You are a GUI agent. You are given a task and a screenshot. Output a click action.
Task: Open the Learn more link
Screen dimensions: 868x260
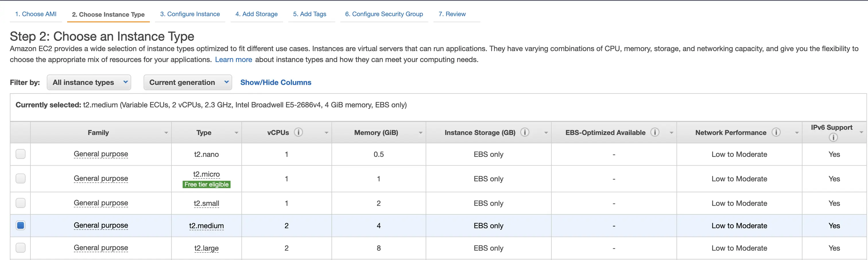coord(234,60)
